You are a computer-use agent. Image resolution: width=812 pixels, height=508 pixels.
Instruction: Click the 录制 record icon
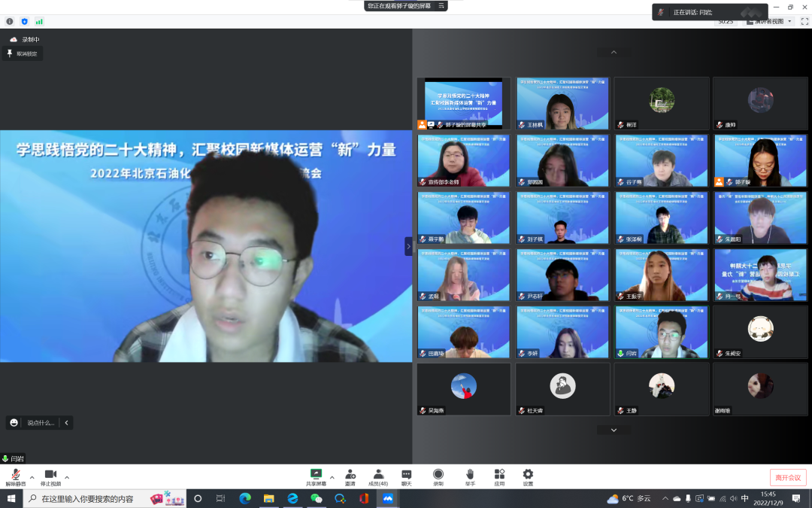438,474
